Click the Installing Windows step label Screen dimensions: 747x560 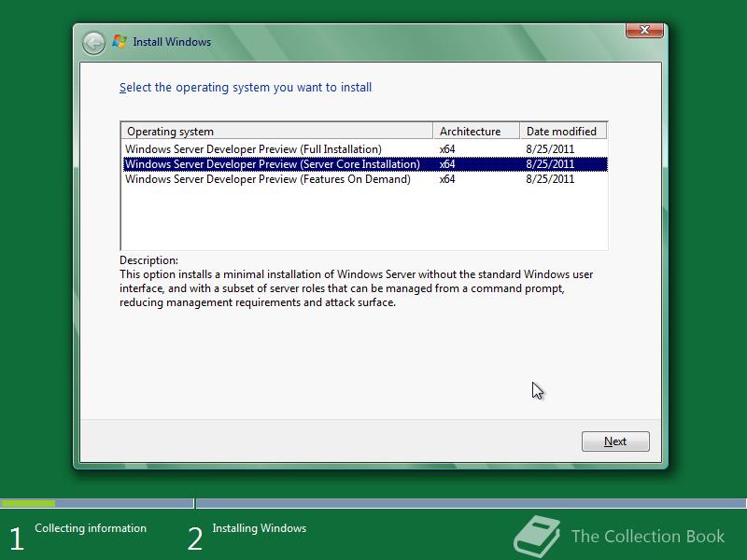click(260, 528)
